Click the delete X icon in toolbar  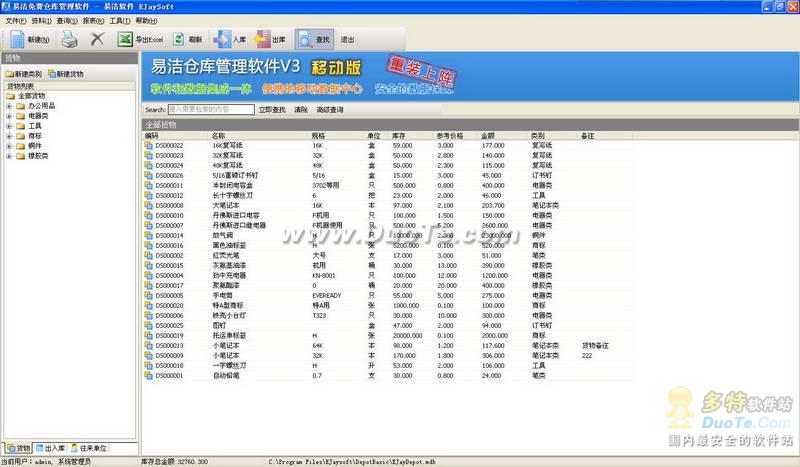97,40
